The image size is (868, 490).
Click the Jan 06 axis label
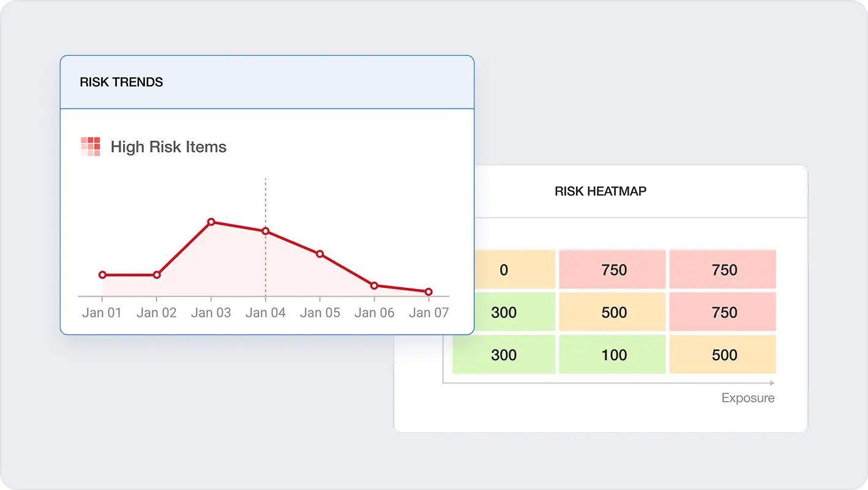[x=375, y=312]
